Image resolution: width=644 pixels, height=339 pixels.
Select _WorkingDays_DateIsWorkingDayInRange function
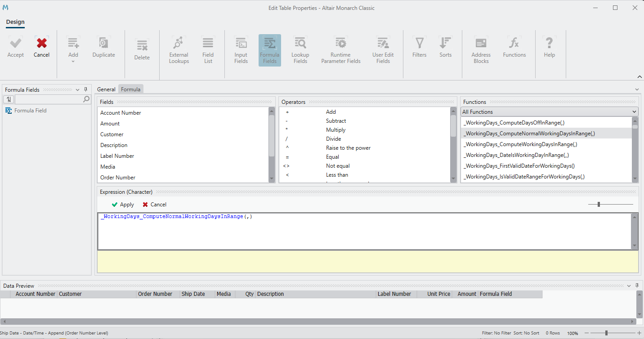point(516,155)
